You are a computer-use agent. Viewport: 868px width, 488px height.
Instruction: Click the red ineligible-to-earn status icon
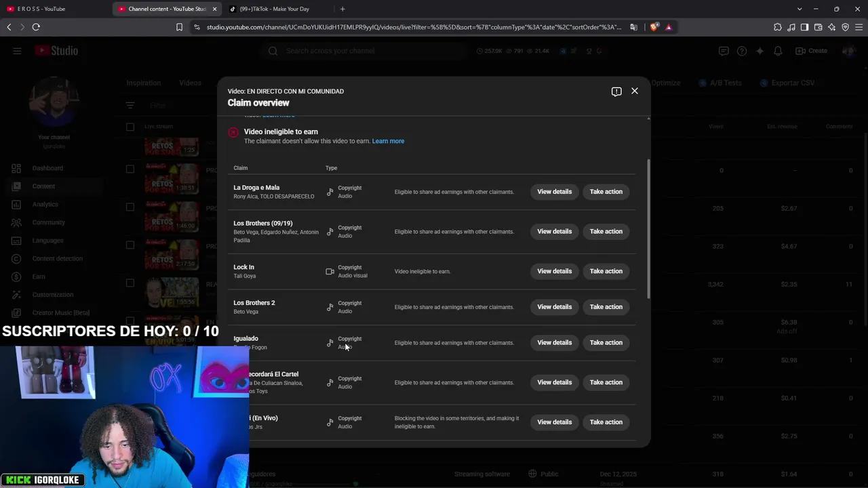tap(233, 133)
